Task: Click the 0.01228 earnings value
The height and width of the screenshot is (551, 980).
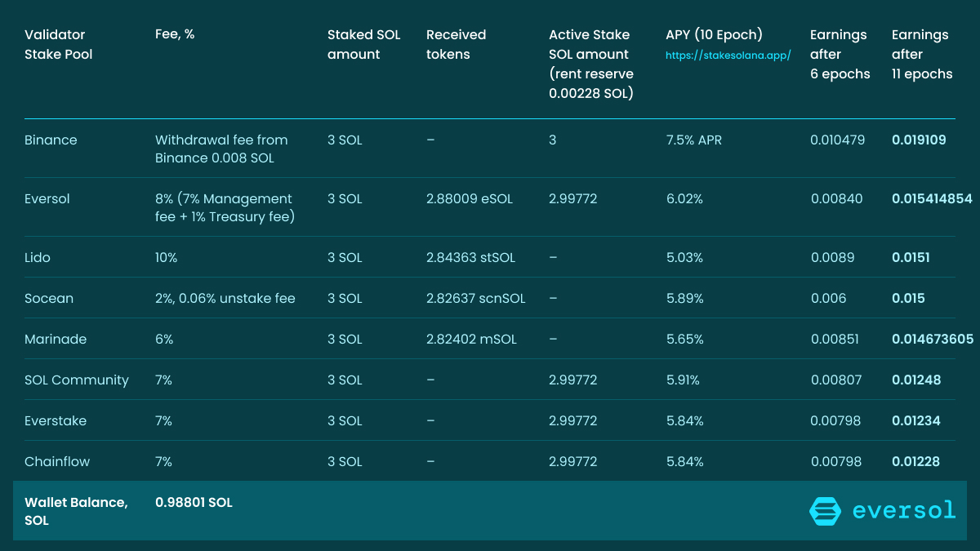Action: click(915, 462)
